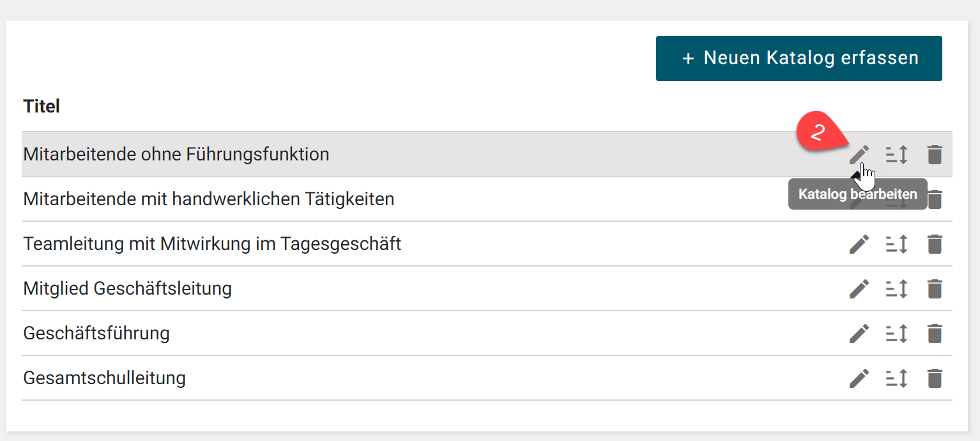Edit the Teamleitung mit Mitwirkung catalog
Viewport: 980px width, 441px height.
coord(859,244)
